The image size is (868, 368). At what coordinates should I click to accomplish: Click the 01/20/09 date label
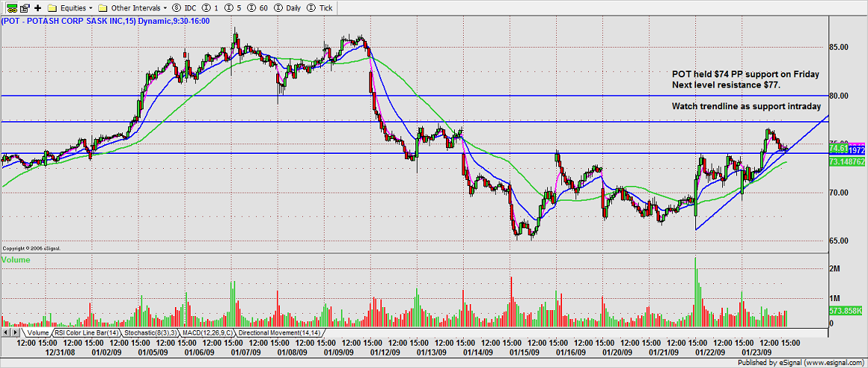pos(619,352)
